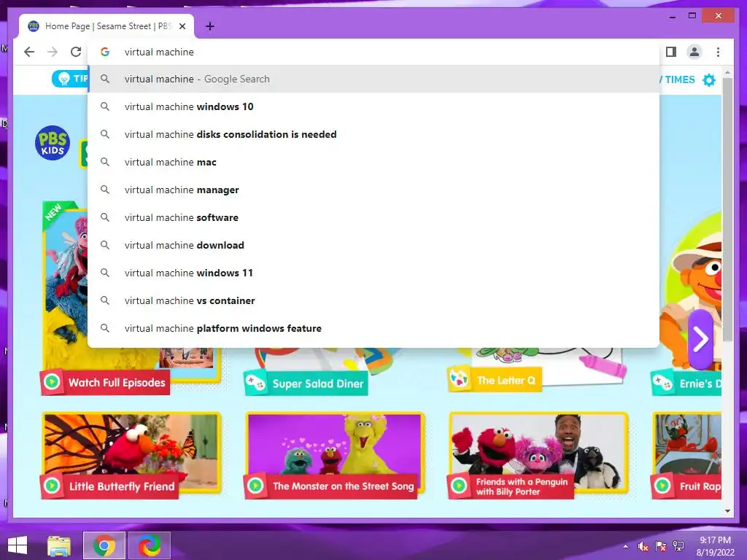The height and width of the screenshot is (560, 747).
Task: Open the Super Salad Diner game
Action: [x=306, y=384]
